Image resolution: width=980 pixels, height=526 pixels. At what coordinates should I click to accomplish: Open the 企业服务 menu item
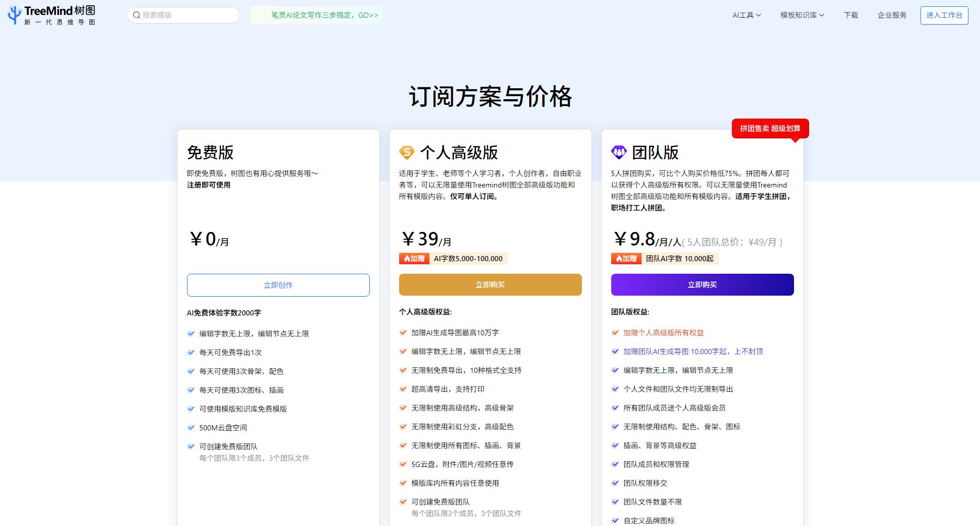click(892, 15)
